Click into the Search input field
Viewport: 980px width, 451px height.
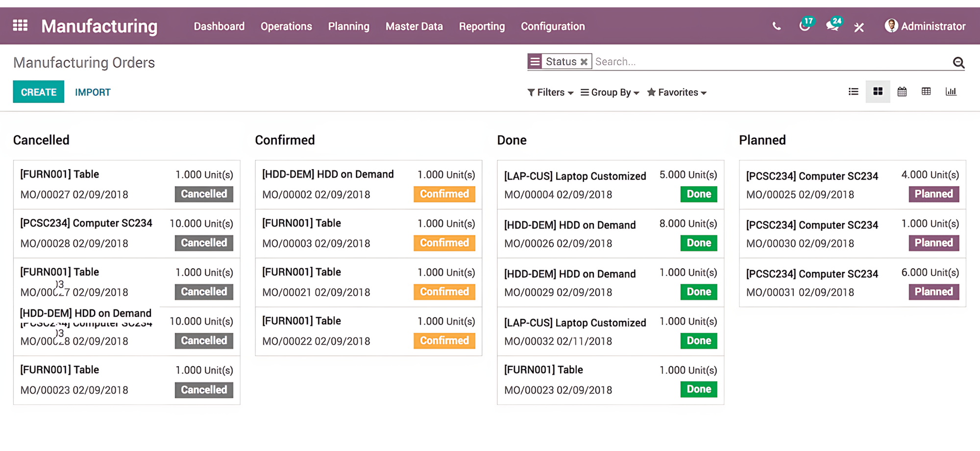coord(769,62)
